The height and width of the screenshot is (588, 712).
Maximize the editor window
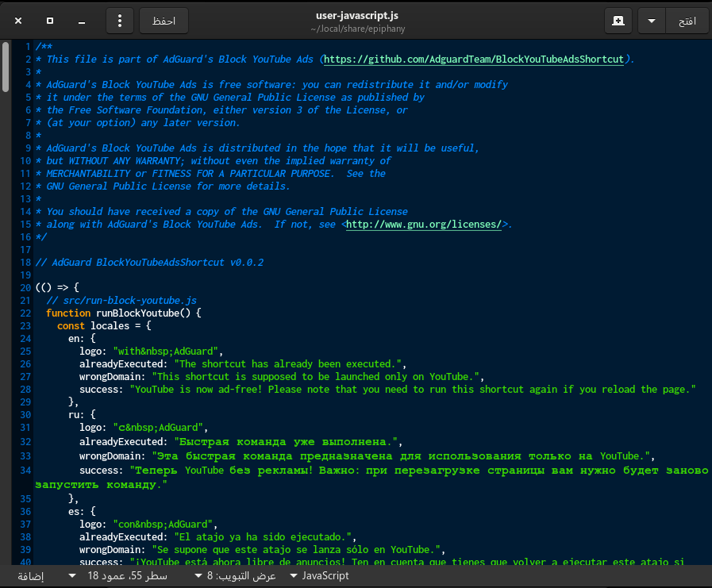click(x=50, y=21)
